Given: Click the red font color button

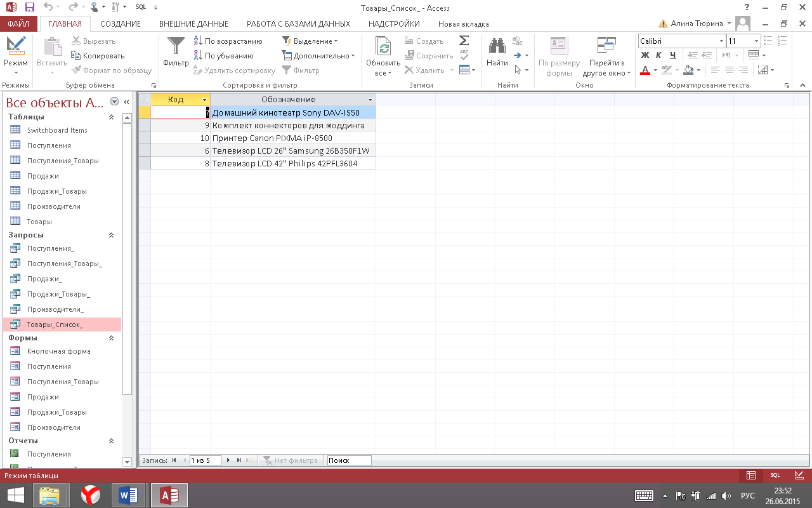Looking at the screenshot, I should (x=645, y=70).
